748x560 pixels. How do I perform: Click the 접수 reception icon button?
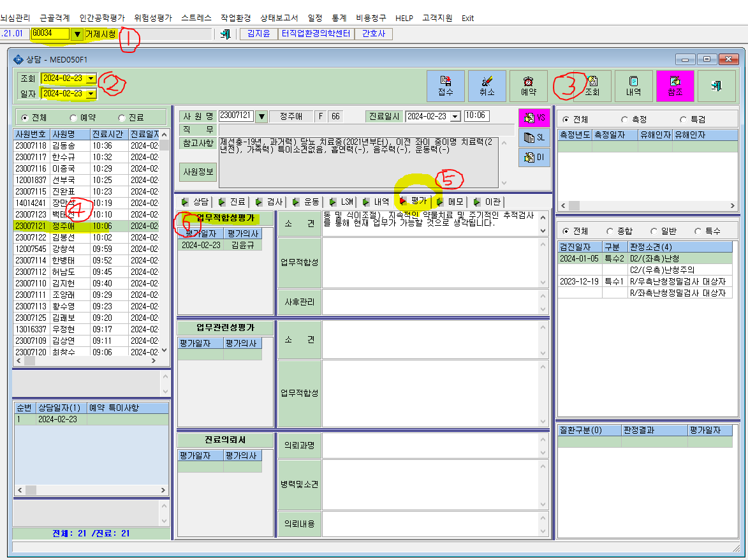tap(446, 86)
